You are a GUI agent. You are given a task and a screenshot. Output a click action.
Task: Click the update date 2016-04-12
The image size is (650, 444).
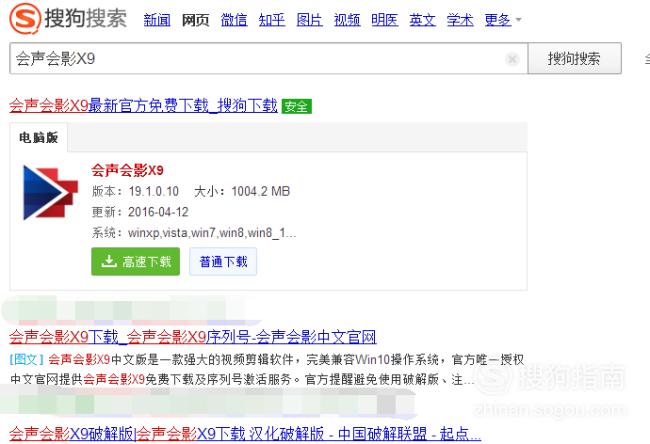click(158, 212)
